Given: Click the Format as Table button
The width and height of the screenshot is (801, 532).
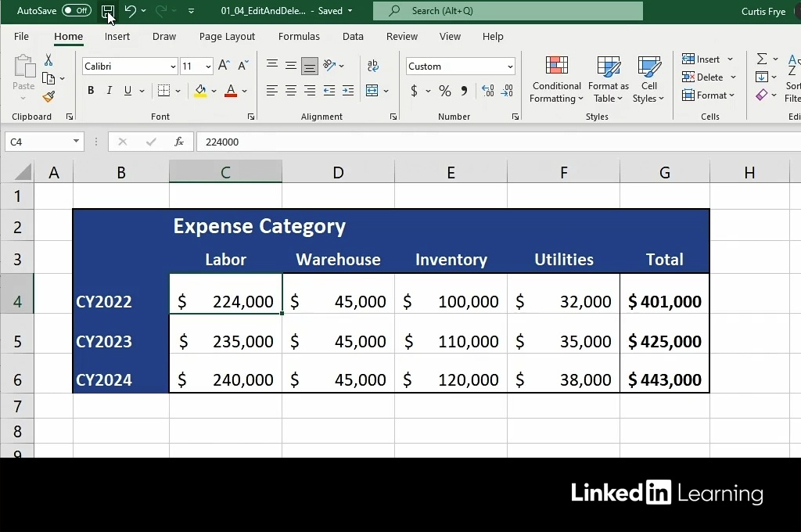Looking at the screenshot, I should pyautogui.click(x=608, y=81).
